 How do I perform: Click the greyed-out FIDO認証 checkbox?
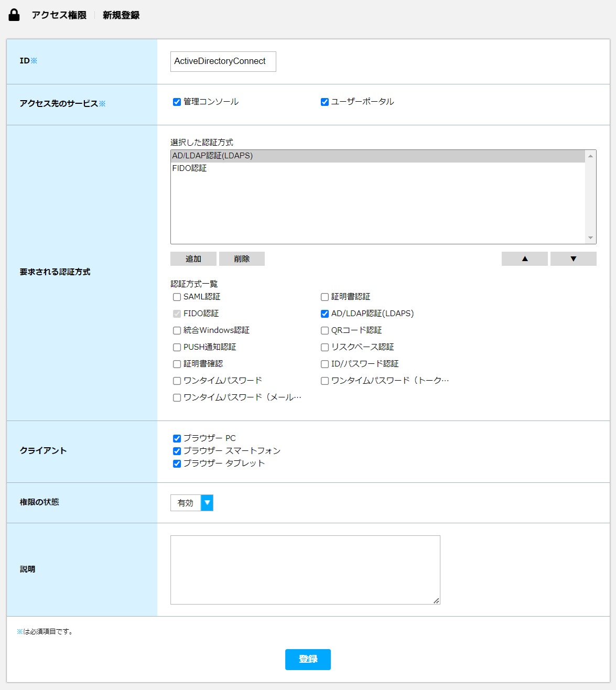(x=177, y=314)
